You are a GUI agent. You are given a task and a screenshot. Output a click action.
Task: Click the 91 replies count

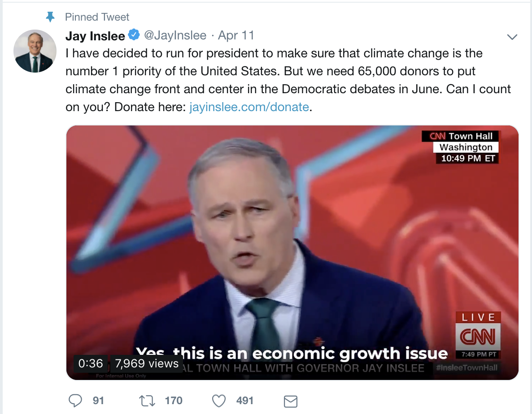coord(98,400)
